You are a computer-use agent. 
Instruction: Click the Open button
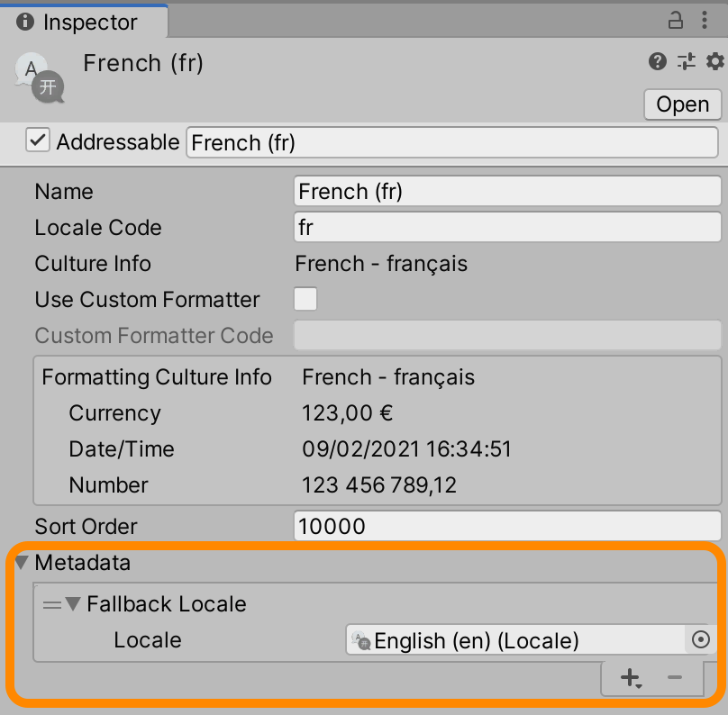tap(681, 104)
